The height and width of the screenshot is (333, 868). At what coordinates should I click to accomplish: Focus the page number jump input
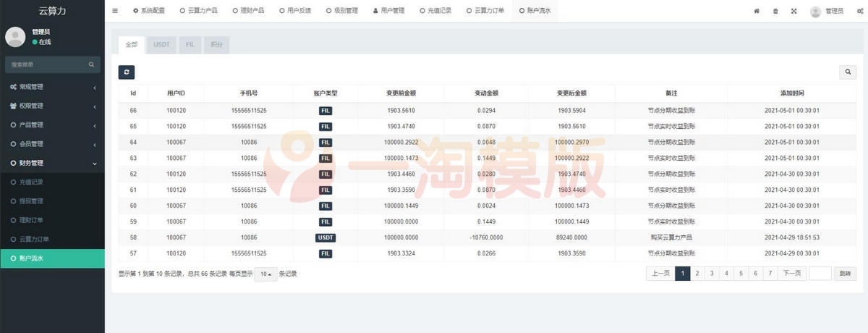click(x=820, y=274)
